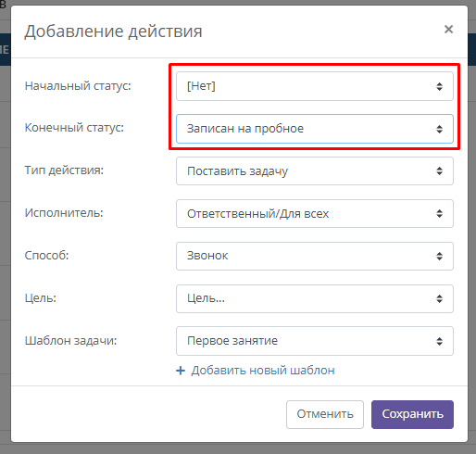This screenshot has height=454, width=476.
Task: Open the Исполнитель dropdown
Action: 315,214
